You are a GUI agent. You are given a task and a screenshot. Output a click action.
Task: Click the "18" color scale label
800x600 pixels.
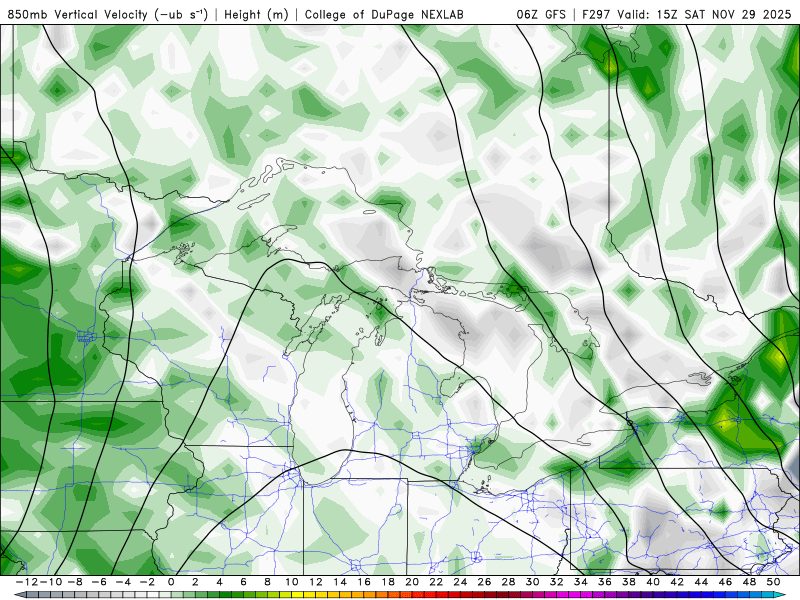point(388,582)
